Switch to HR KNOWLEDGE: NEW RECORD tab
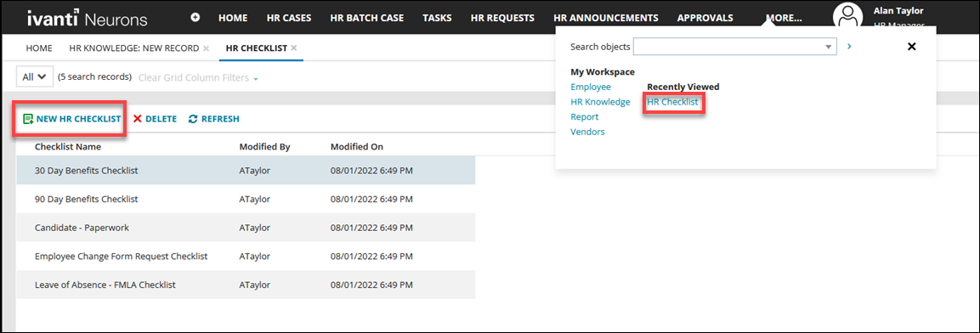980x333 pixels. [133, 48]
